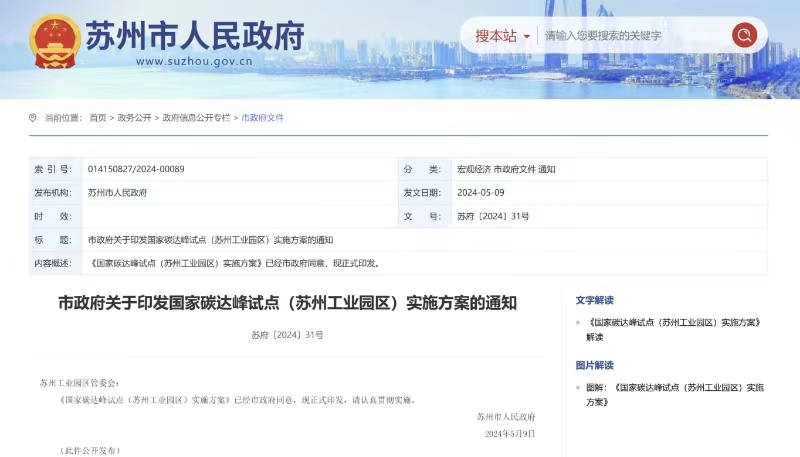The image size is (800, 457).
Task: Click the issue date 2024-05-09
Action: pos(481,193)
